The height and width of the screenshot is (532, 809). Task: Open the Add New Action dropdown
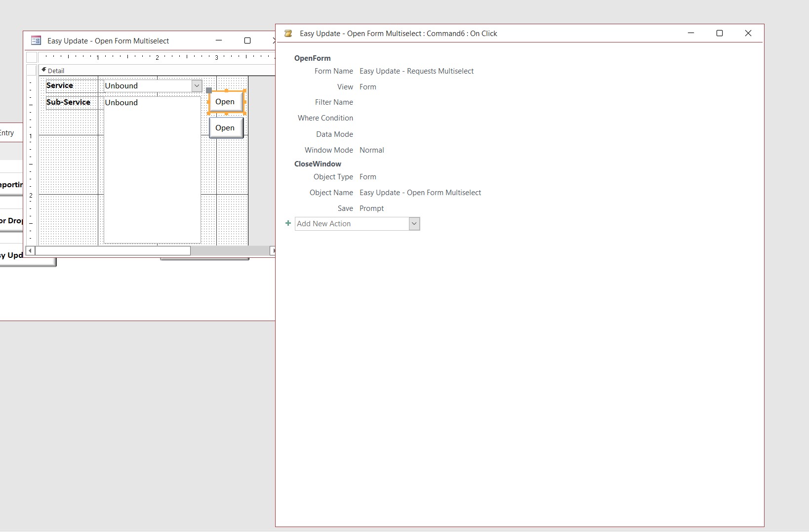click(414, 223)
